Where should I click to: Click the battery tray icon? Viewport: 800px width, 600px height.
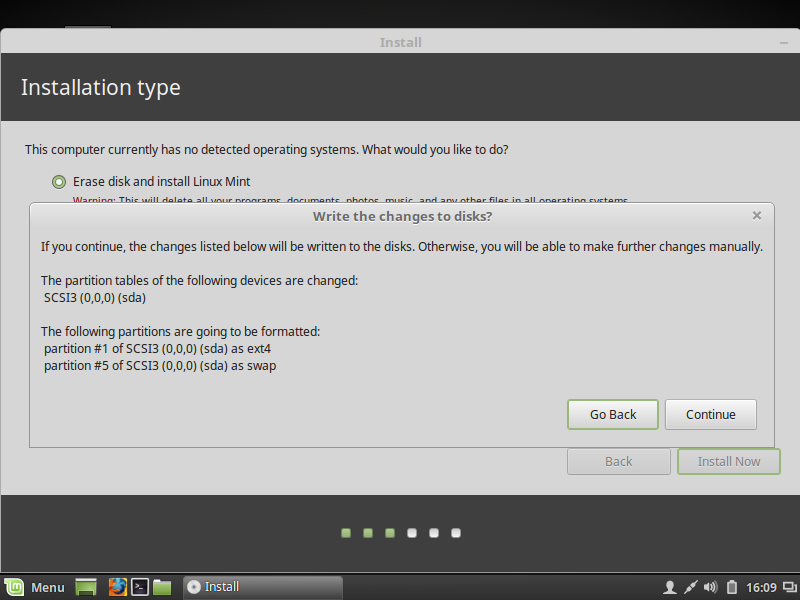pos(732,588)
